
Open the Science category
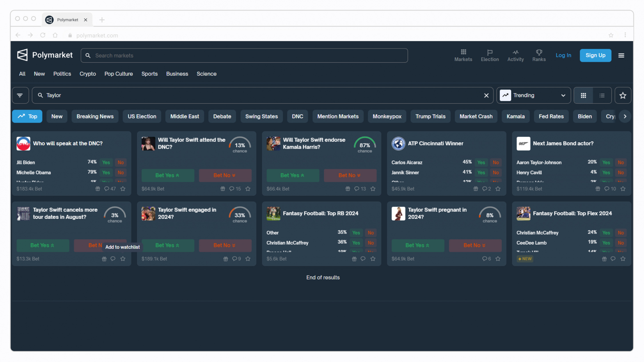(x=206, y=74)
